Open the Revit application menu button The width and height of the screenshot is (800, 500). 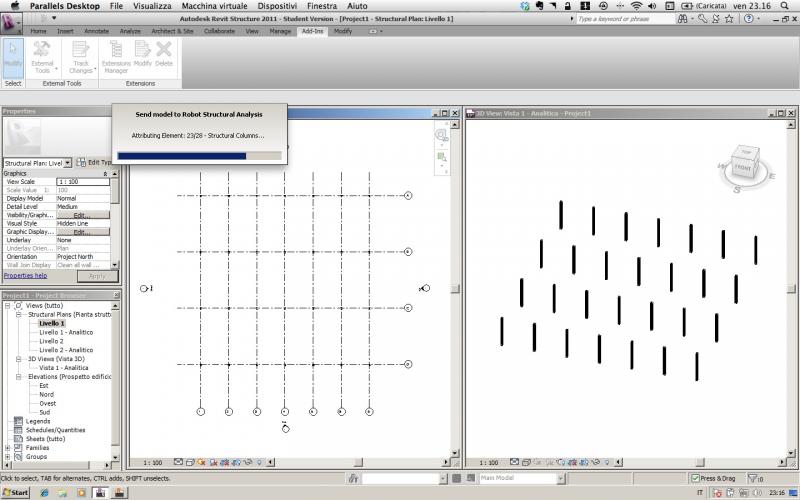10,23
